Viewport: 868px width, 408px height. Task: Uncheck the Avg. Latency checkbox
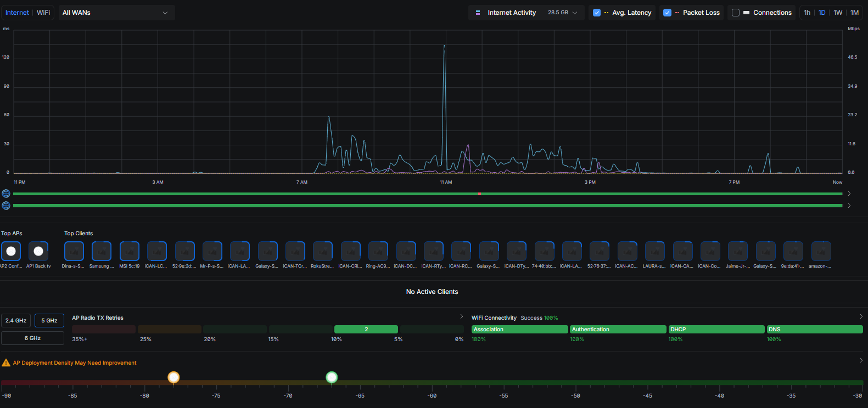click(x=597, y=13)
